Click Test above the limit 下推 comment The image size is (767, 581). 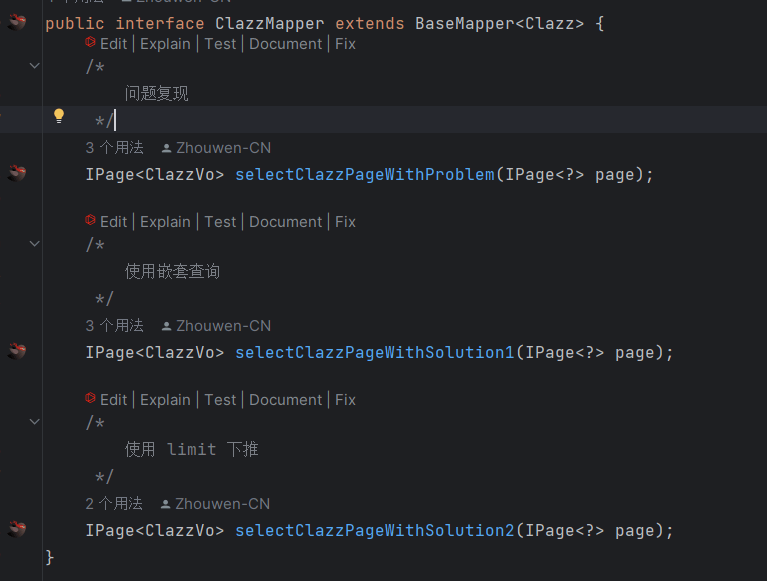(x=220, y=400)
